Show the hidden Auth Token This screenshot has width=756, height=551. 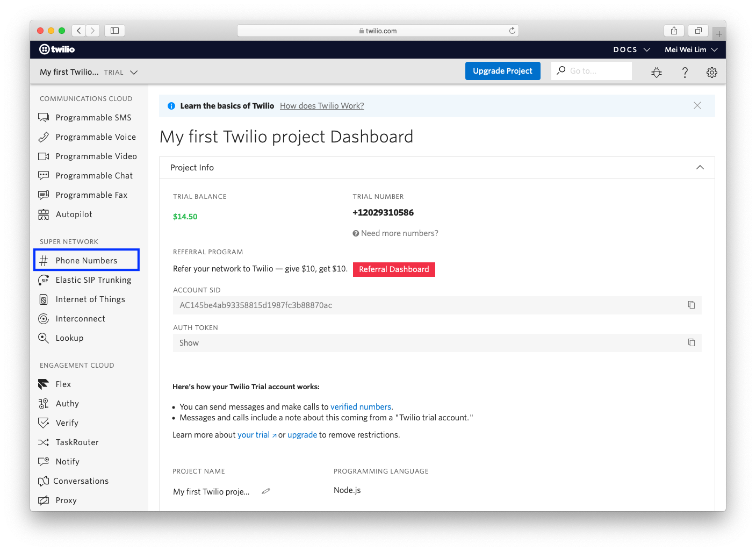189,342
